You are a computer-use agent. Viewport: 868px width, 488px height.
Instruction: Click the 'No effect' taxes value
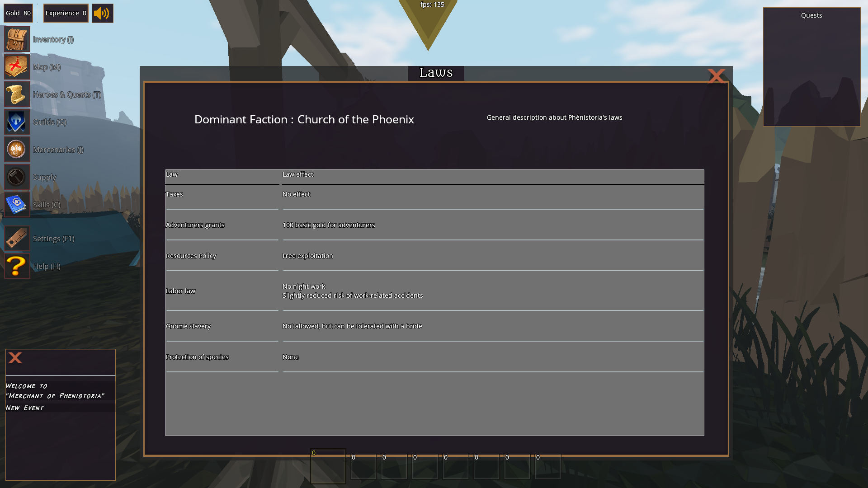pyautogui.click(x=296, y=194)
